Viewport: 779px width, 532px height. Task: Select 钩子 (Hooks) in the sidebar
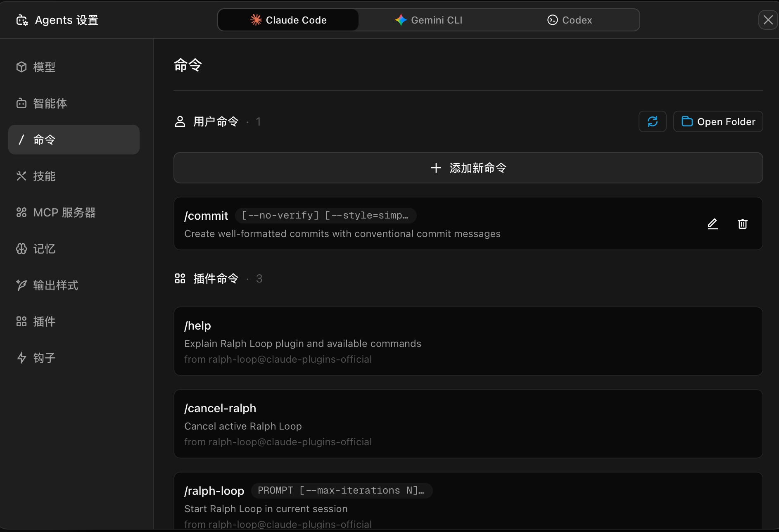click(44, 358)
